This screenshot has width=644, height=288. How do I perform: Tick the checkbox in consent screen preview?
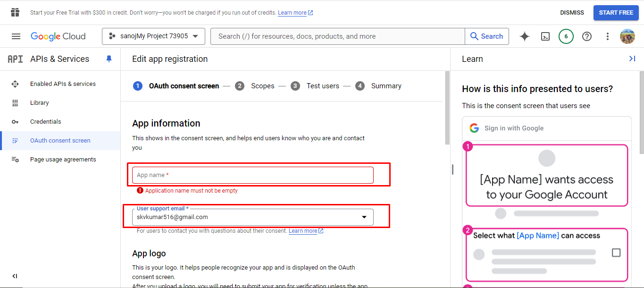click(616, 253)
